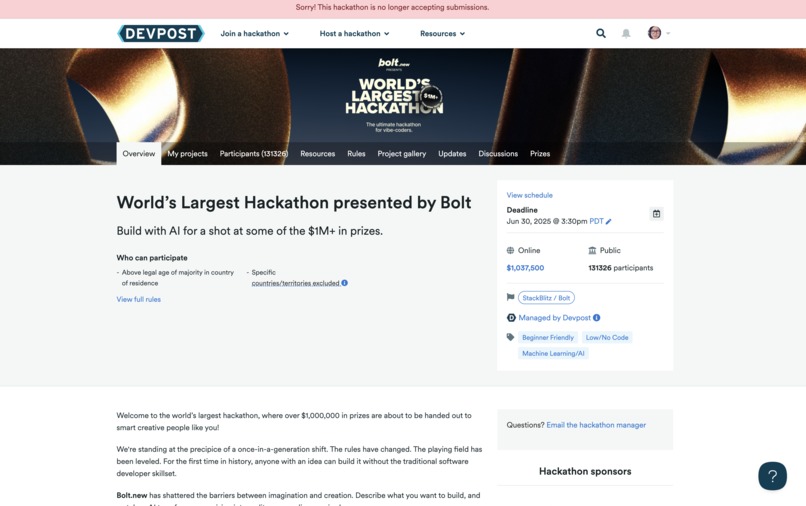The image size is (806, 506).
Task: Click the globe icon beside Online
Action: pos(510,250)
